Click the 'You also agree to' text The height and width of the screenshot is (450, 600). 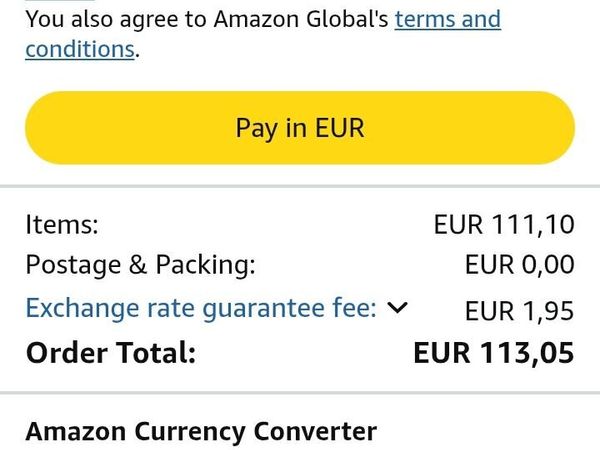point(109,19)
